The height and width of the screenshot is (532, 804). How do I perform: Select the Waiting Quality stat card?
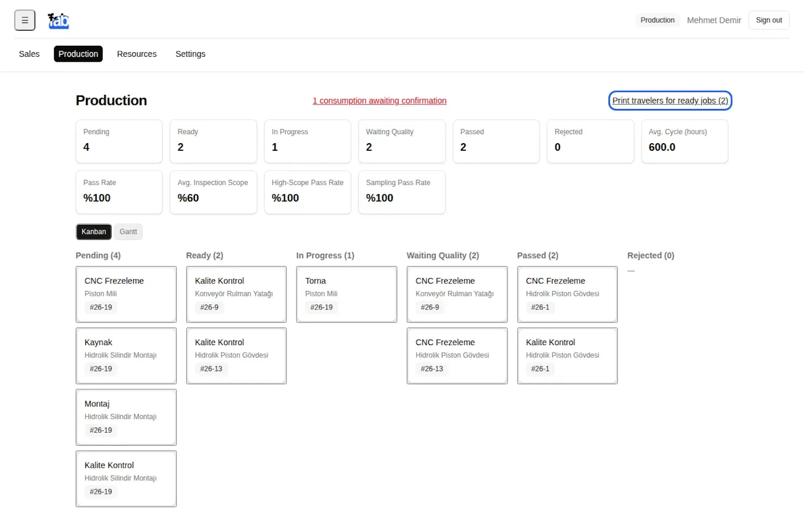(x=401, y=141)
